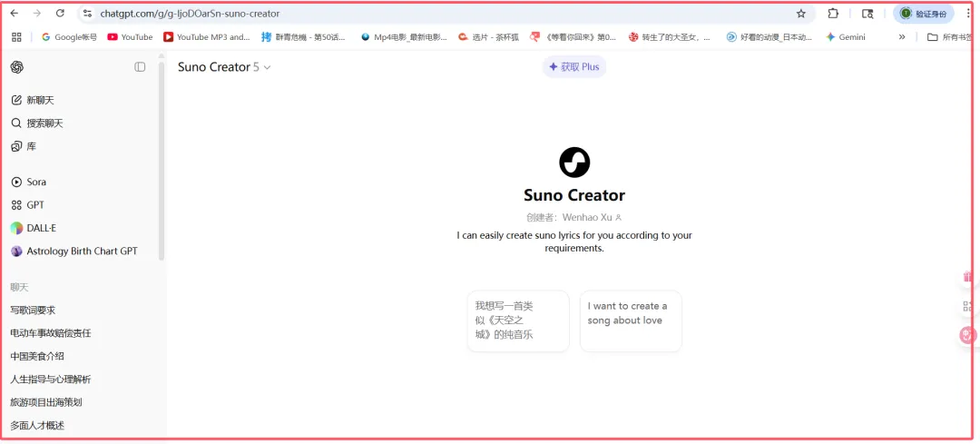The height and width of the screenshot is (444, 980).
Task: Open the apps grid in bookmarks bar
Action: click(x=17, y=37)
